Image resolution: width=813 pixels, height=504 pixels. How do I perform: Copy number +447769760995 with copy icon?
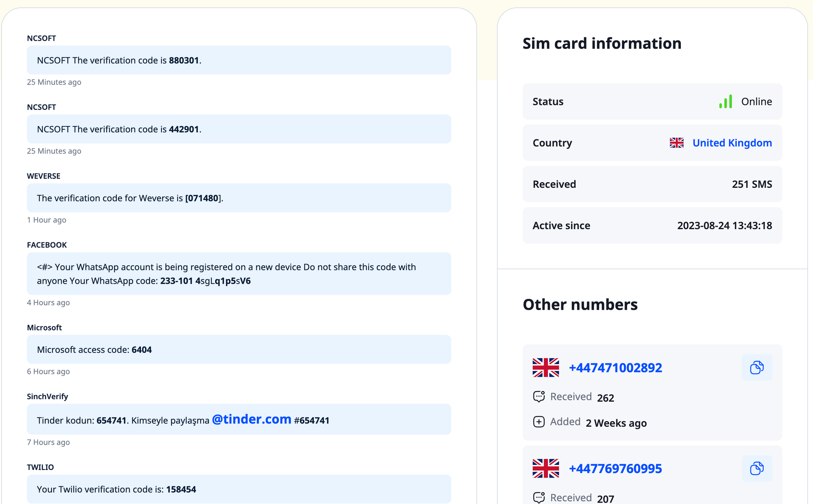756,468
